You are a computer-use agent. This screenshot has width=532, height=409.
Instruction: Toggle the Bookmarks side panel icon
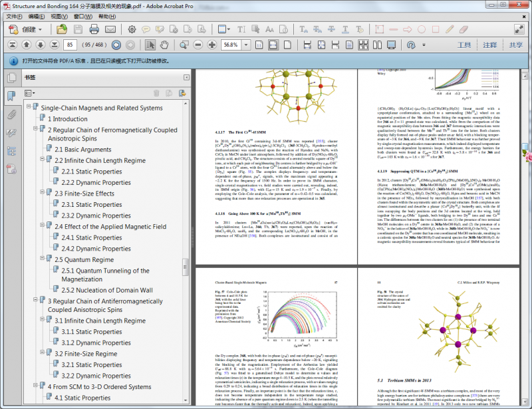click(x=11, y=96)
